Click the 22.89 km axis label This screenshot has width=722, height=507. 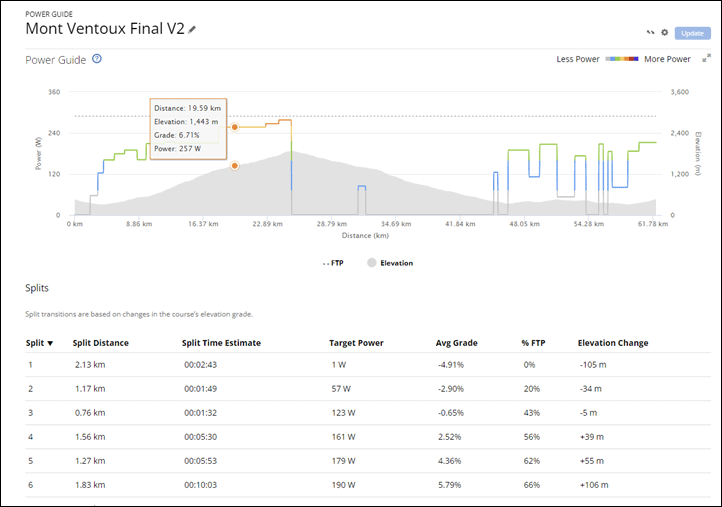tap(267, 224)
